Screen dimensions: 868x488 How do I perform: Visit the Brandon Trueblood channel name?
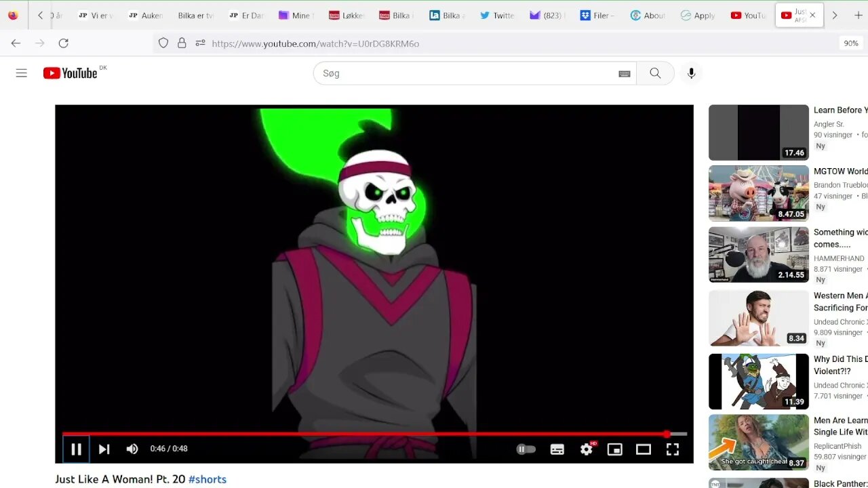coord(841,185)
